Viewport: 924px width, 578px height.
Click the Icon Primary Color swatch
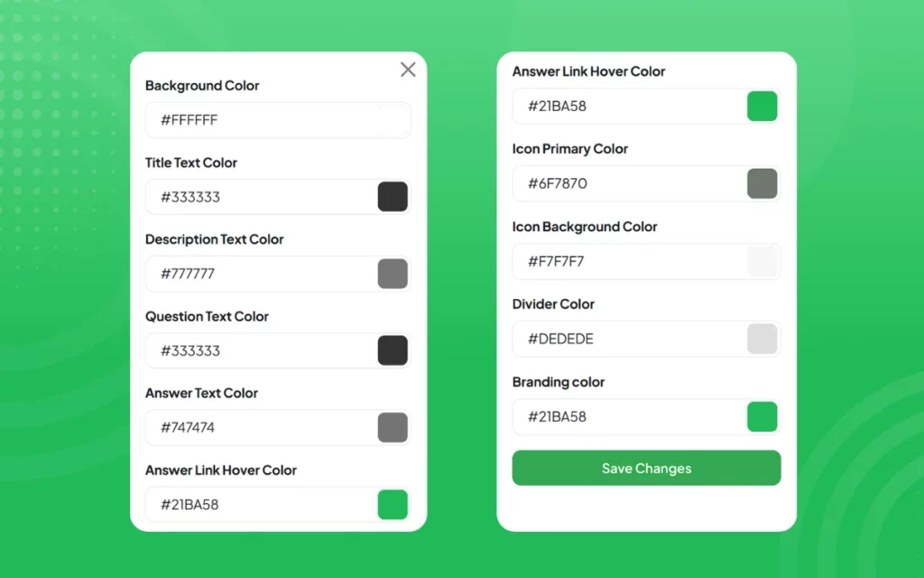pos(762,183)
